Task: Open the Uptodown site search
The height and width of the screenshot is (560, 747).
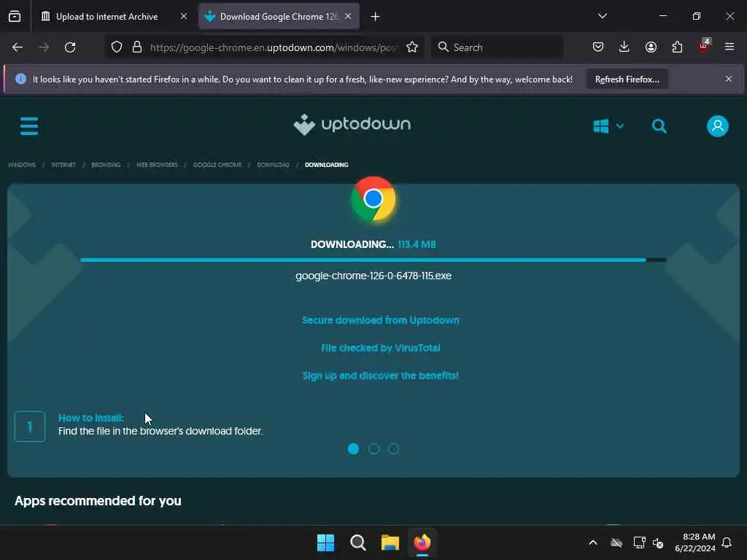Action: click(659, 126)
